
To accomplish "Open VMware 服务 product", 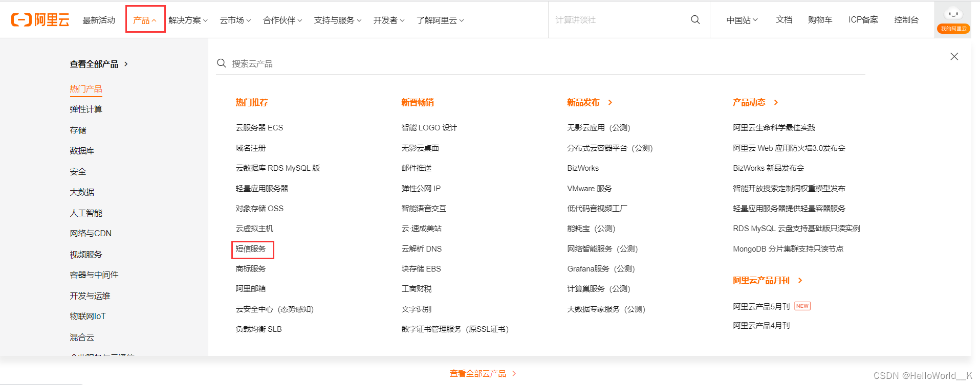I will 590,189.
